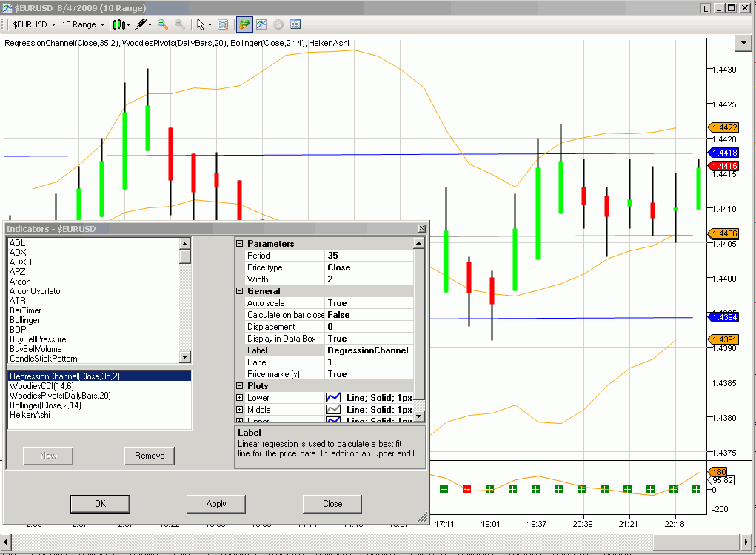The image size is (756, 555).
Task: Click the zoom-in magnifier icon
Action: 162,24
